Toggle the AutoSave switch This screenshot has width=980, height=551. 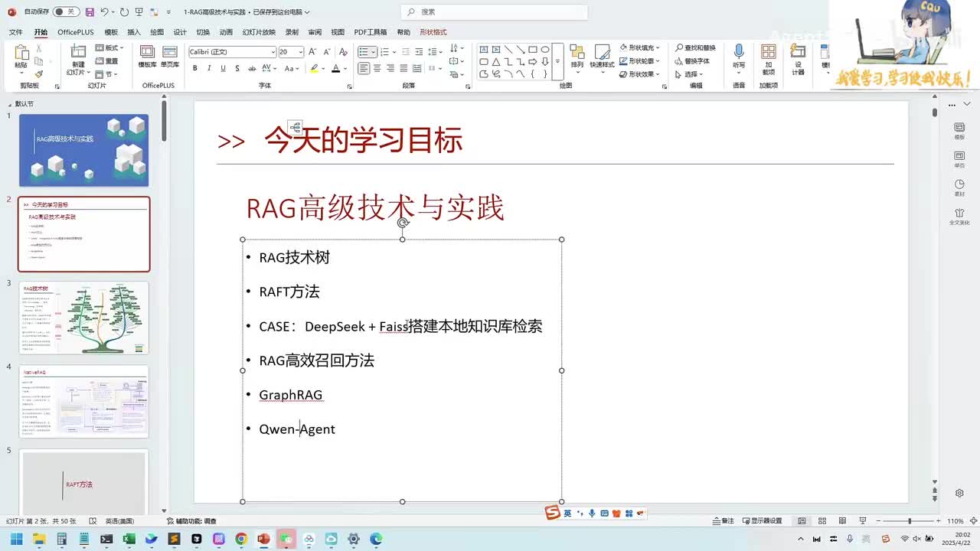tap(65, 12)
